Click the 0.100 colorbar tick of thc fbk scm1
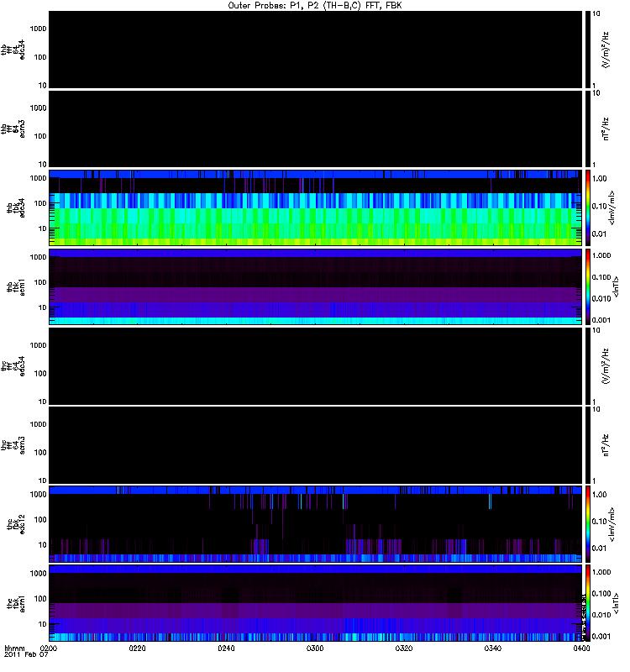The height and width of the screenshot is (672, 630). (601, 593)
